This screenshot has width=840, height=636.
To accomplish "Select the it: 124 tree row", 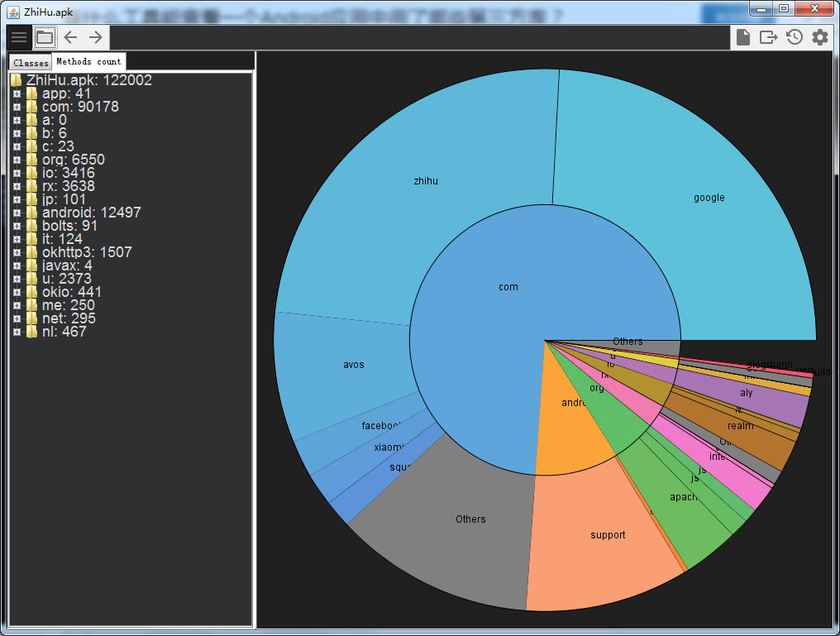I will click(55, 239).
